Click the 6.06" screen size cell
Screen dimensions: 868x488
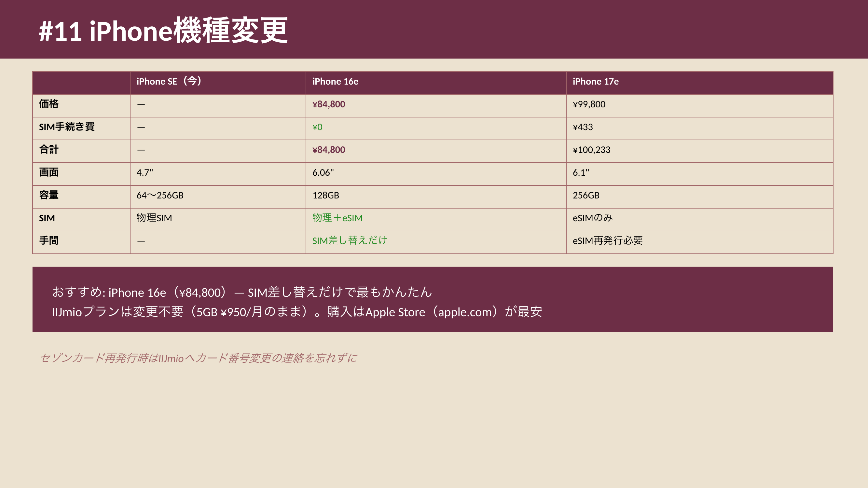click(323, 172)
